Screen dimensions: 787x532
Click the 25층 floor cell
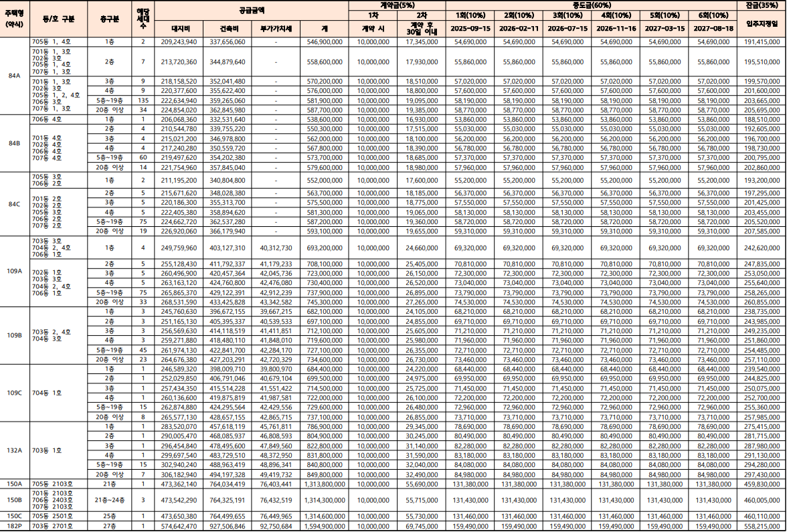110,517
